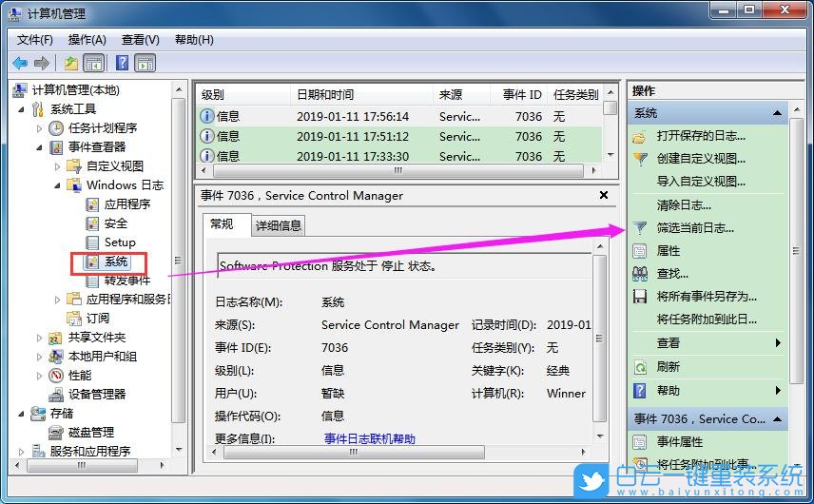The image size is (814, 504).
Task: Open 事件属性 action
Action: click(680, 442)
